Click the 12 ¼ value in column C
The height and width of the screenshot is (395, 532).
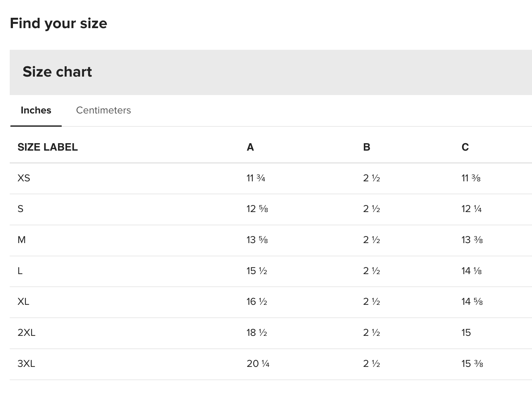coord(471,209)
